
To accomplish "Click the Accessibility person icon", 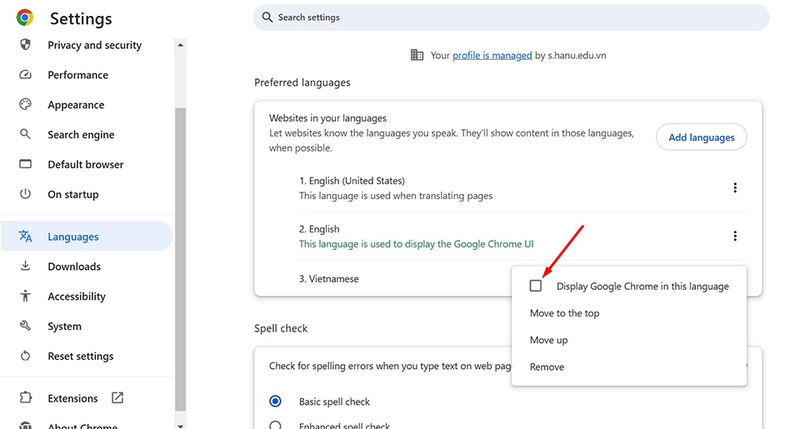I will click(25, 296).
